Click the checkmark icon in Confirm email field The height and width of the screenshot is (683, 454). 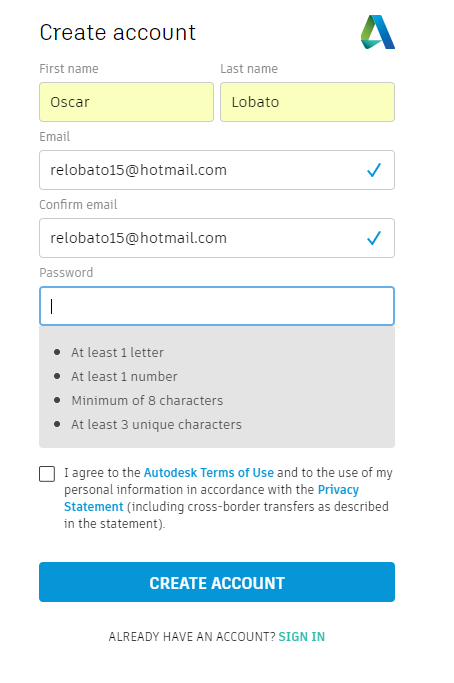374,238
